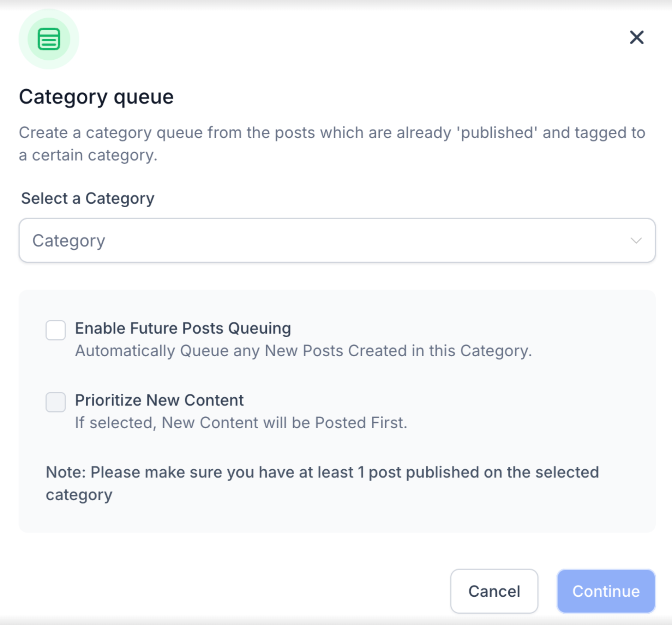The width and height of the screenshot is (672, 625).
Task: Close the Category queue dialog
Action: pyautogui.click(x=637, y=37)
